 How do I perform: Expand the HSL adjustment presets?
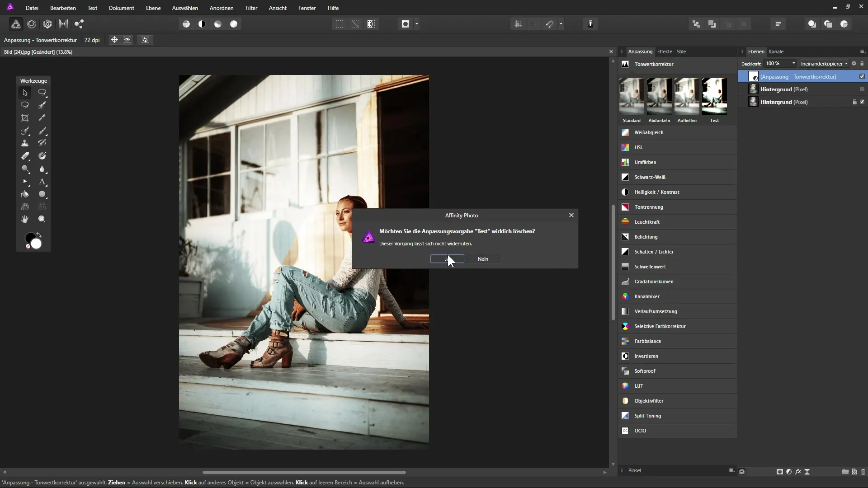tap(677, 147)
